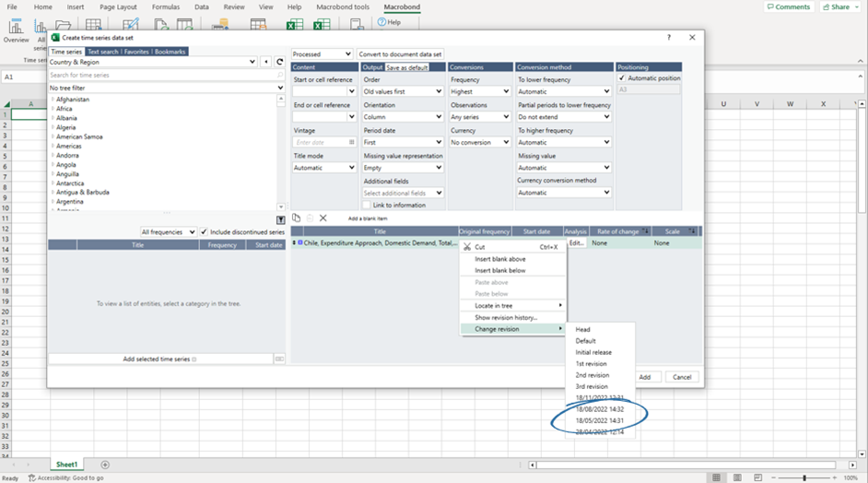Select Show revision history in context menu

(x=505, y=317)
